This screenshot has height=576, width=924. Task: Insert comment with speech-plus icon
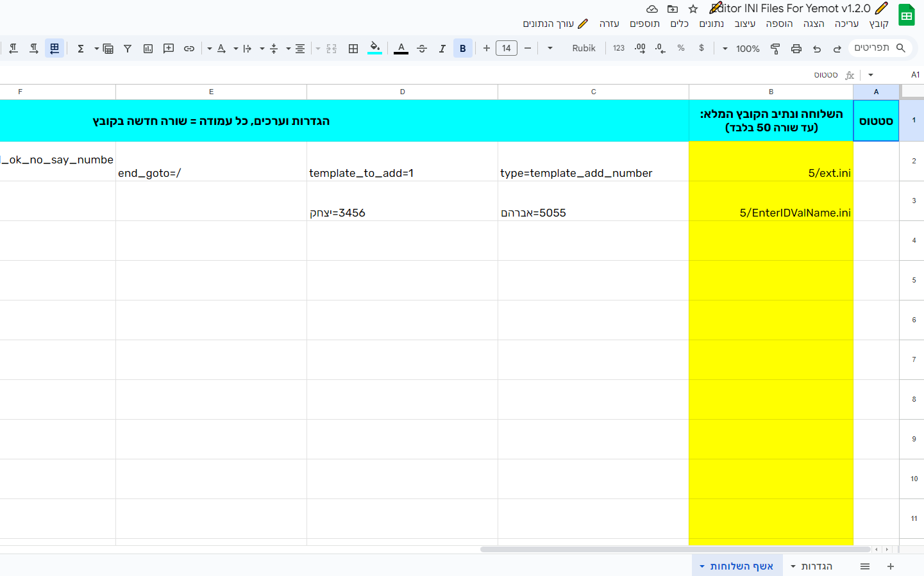(169, 49)
